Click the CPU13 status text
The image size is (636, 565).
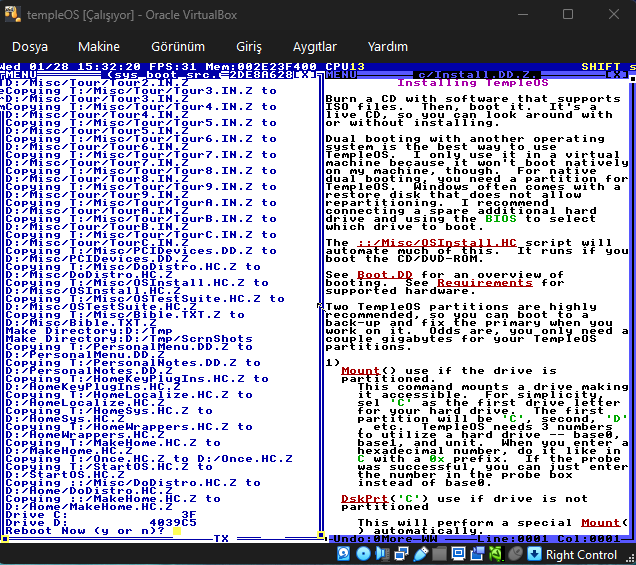[x=345, y=67]
